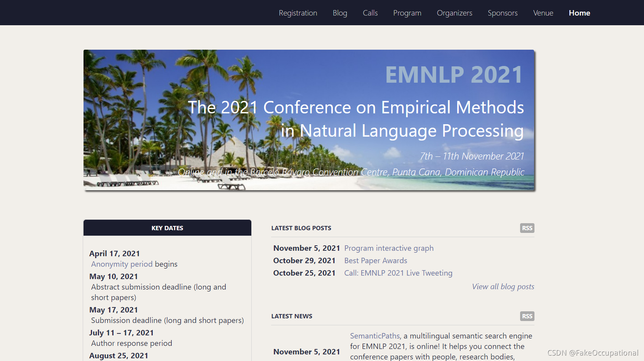Go to the Venue page
The width and height of the screenshot is (644, 361).
[543, 13]
